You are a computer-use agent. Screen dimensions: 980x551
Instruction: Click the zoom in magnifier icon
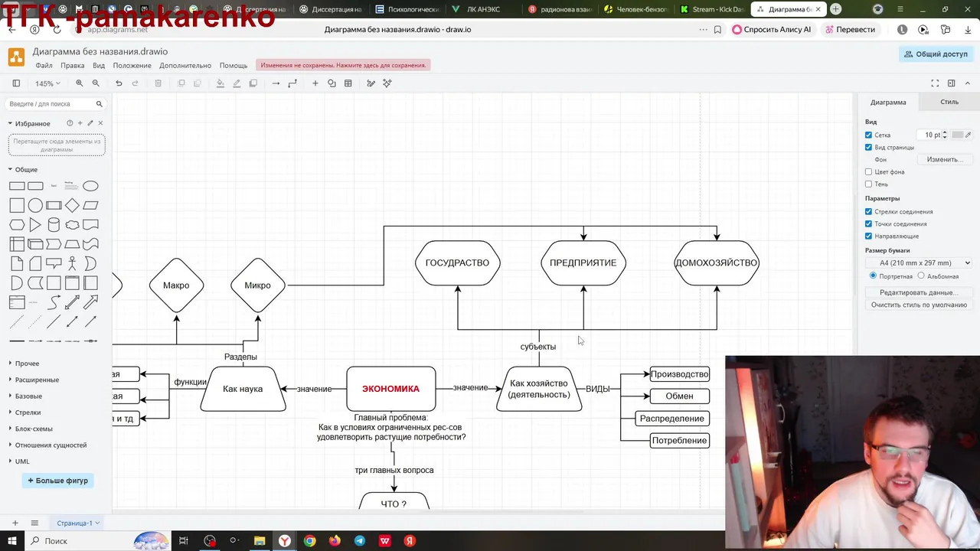(x=79, y=83)
